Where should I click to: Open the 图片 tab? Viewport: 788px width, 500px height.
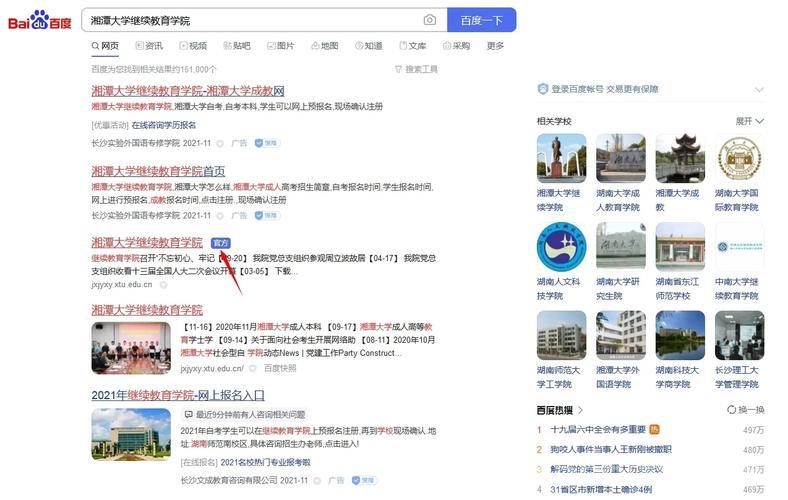281,46
